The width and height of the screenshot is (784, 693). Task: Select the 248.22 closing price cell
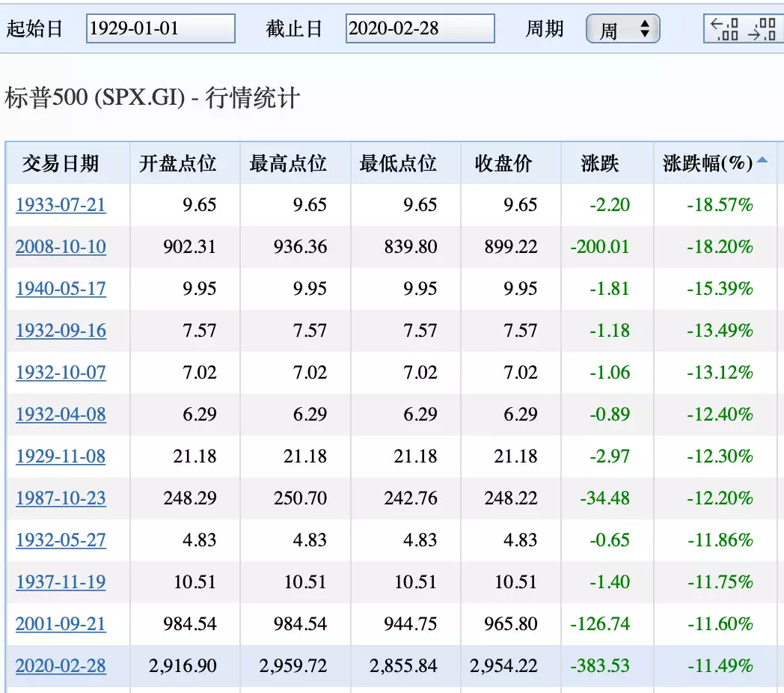(510, 498)
